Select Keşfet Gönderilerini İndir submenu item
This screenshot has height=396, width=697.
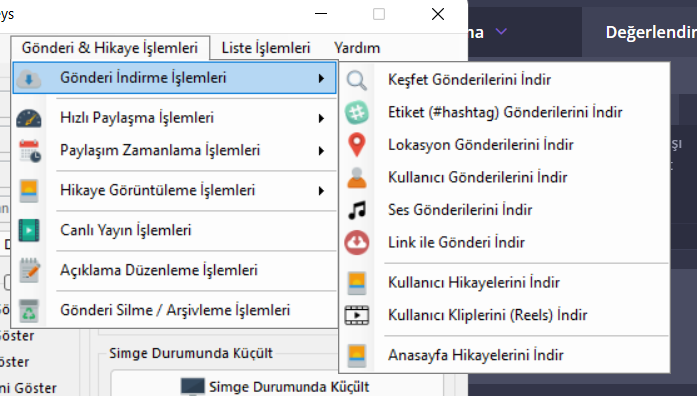505,80
